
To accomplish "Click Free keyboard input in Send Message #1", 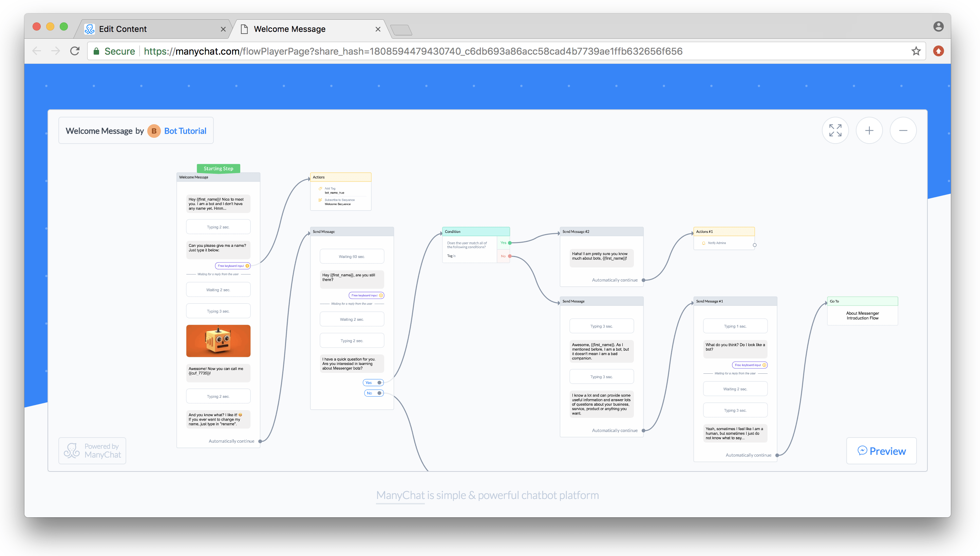I will click(x=750, y=365).
